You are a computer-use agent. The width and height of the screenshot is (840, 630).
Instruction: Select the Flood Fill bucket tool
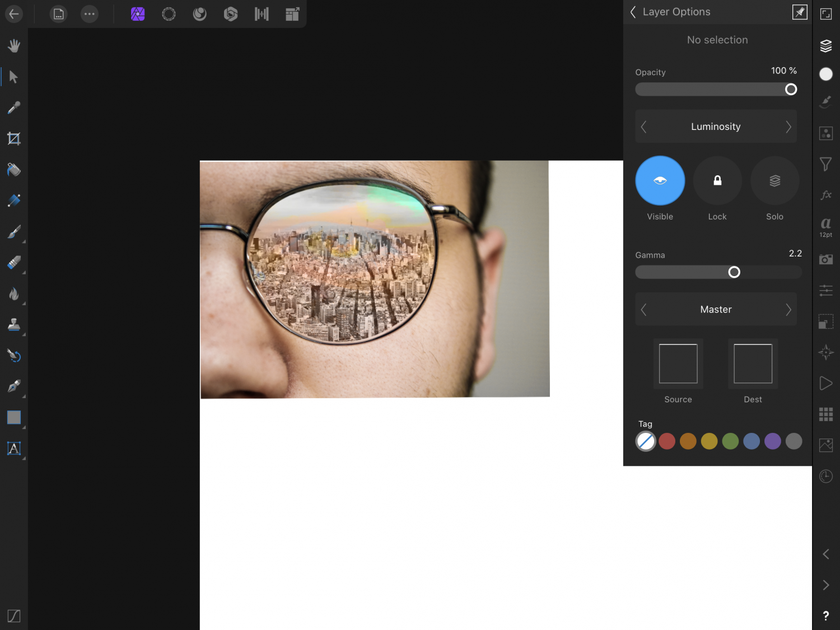pos(13,169)
